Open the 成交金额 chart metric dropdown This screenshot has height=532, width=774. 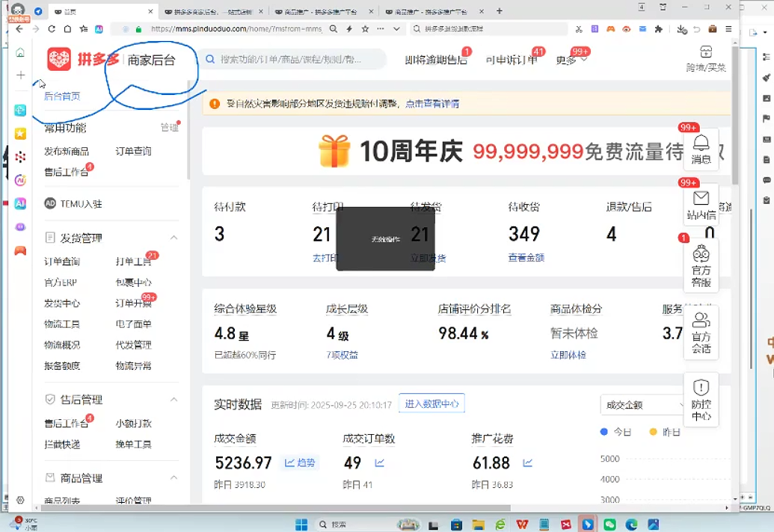(x=643, y=405)
